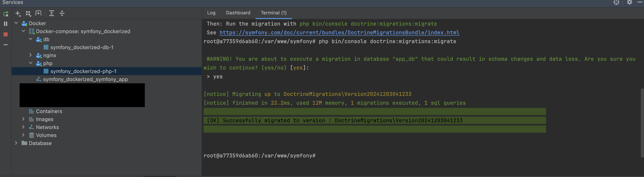Click the WARNING migration message text
Viewport: 644px width, 177px height.
pos(420,63)
